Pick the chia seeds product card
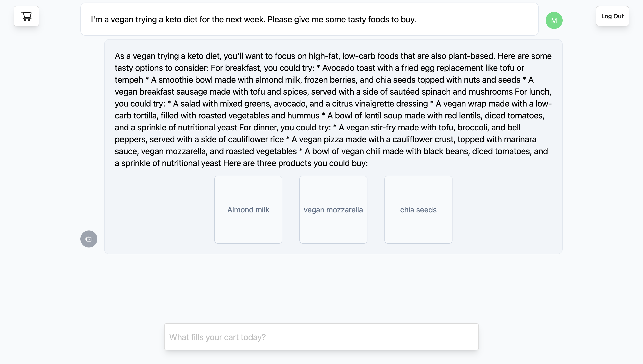Viewport: 643px width, 364px height. pyautogui.click(x=418, y=209)
